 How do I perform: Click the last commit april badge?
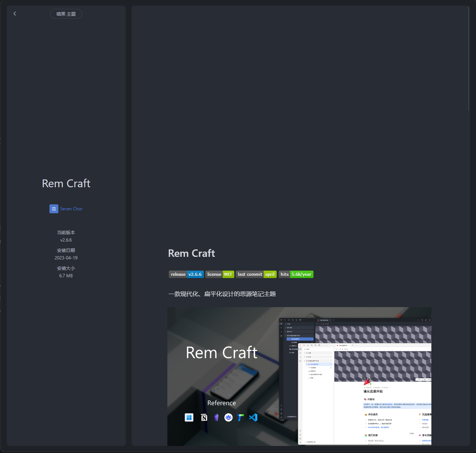click(x=256, y=274)
